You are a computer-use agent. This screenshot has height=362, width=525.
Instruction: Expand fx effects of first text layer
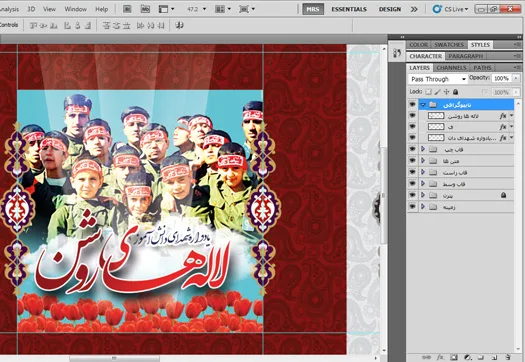coord(512,116)
